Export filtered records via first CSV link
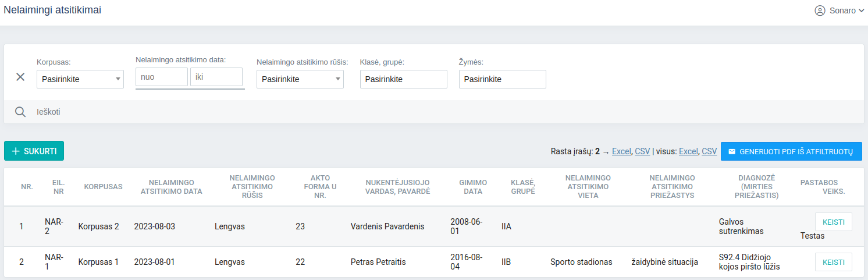 (x=642, y=151)
